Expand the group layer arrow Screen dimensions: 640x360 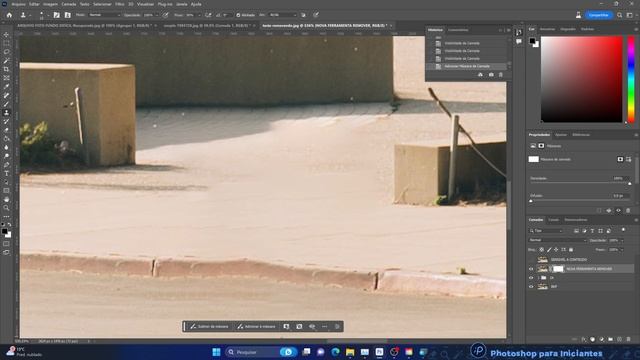538,278
